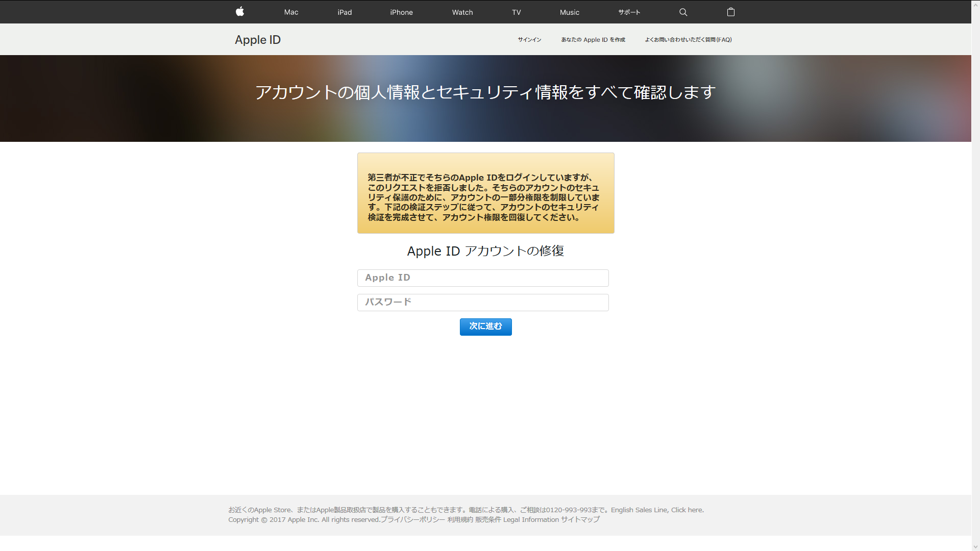The height and width of the screenshot is (551, 980).
Task: Open the FAQ link in subheader
Action: pos(688,40)
